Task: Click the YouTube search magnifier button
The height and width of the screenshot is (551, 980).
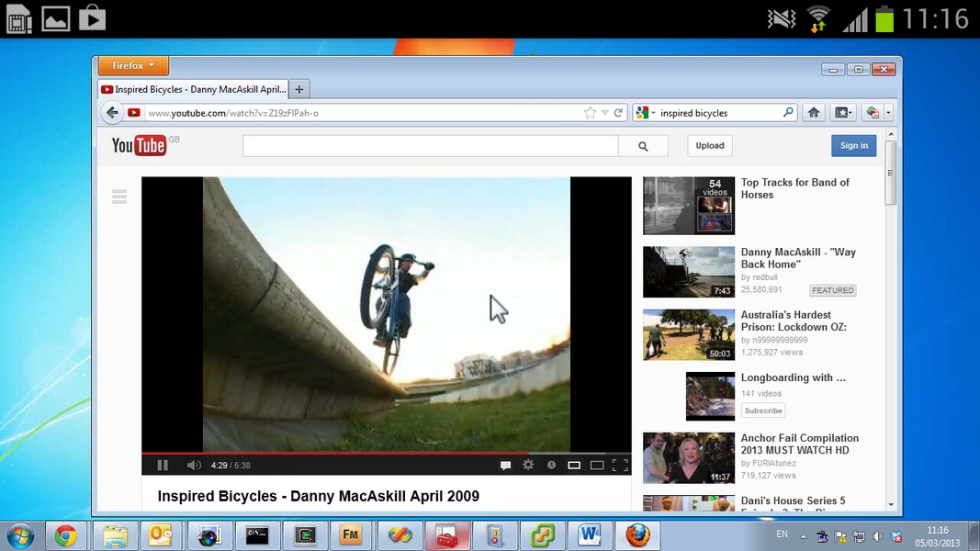Action: tap(643, 146)
